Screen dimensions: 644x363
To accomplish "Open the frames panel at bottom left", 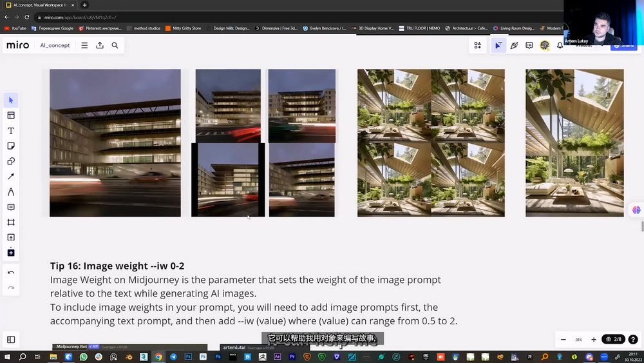I will pyautogui.click(x=11, y=340).
